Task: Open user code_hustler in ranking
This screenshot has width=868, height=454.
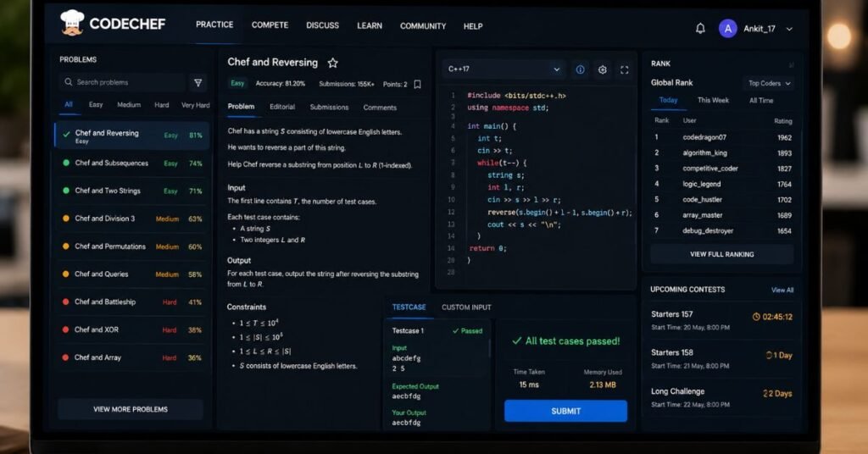Action: click(702, 199)
